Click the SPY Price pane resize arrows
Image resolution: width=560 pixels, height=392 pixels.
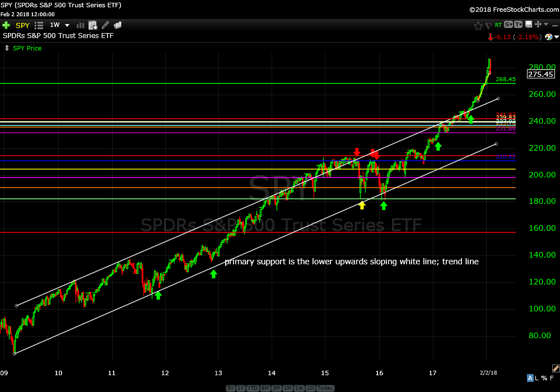[x=7, y=48]
